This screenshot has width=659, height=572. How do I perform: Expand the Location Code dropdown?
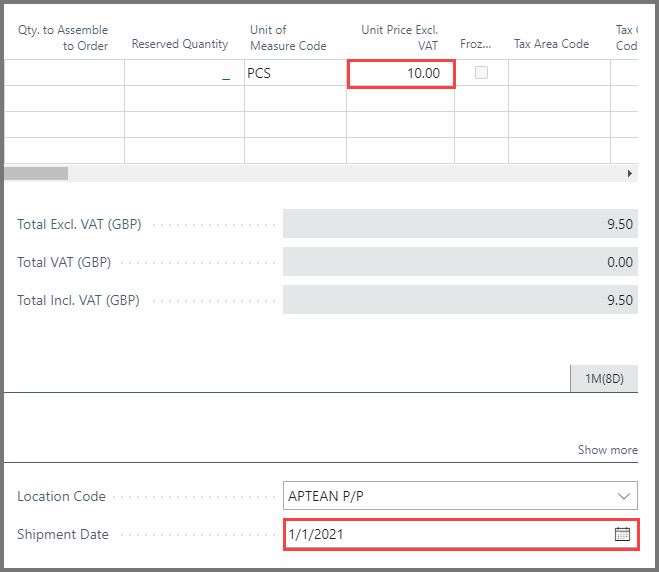click(x=624, y=496)
